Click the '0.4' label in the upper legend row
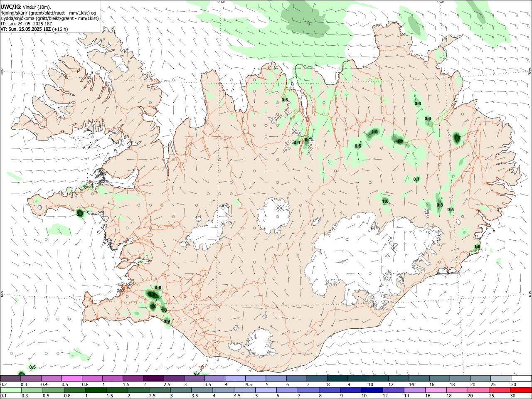This screenshot has height=399, width=532. pyautogui.click(x=44, y=384)
